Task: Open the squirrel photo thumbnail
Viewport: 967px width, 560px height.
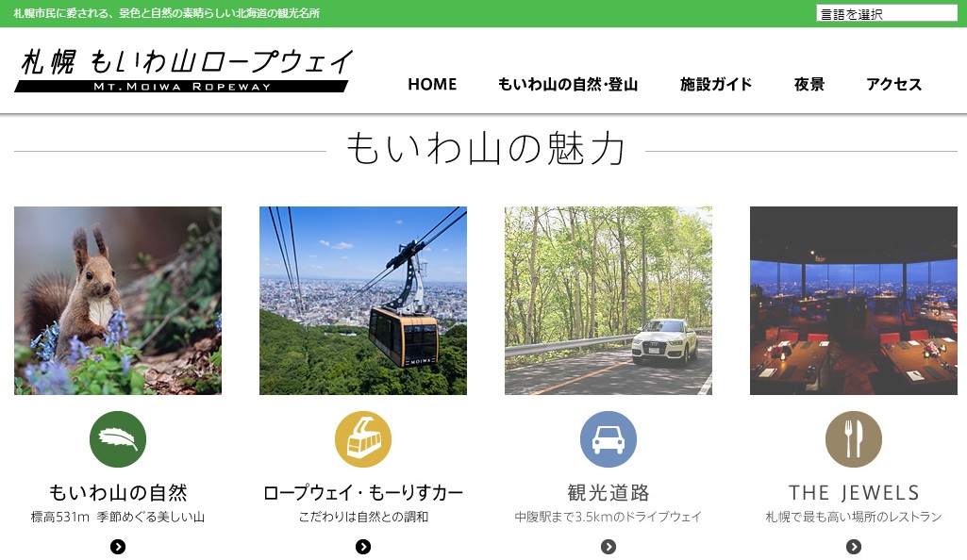Action: [118, 301]
